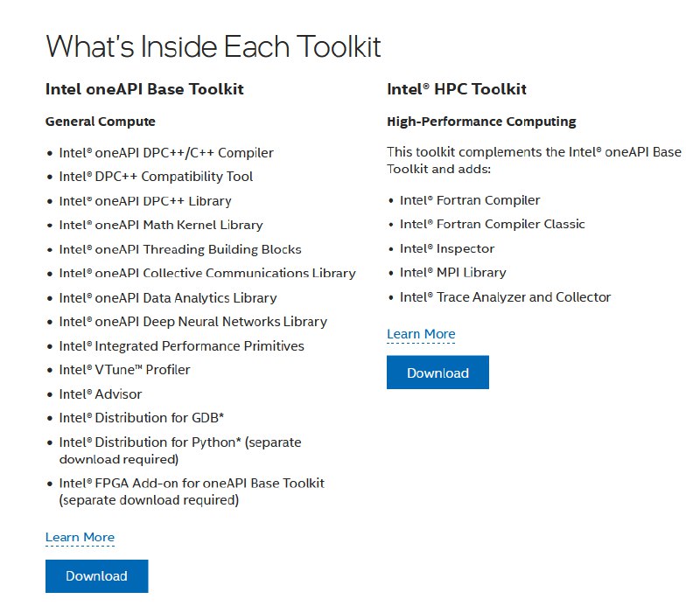Click 'Intel Advisor' list item
Screen dimensions: 700x606
[x=101, y=394]
